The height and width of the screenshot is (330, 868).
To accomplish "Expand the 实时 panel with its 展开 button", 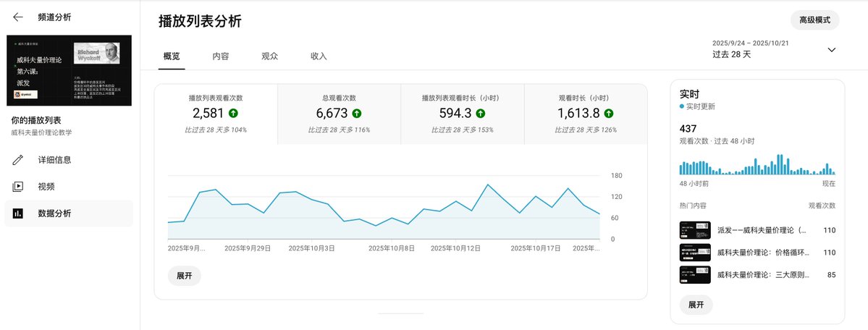I will coord(695,305).
